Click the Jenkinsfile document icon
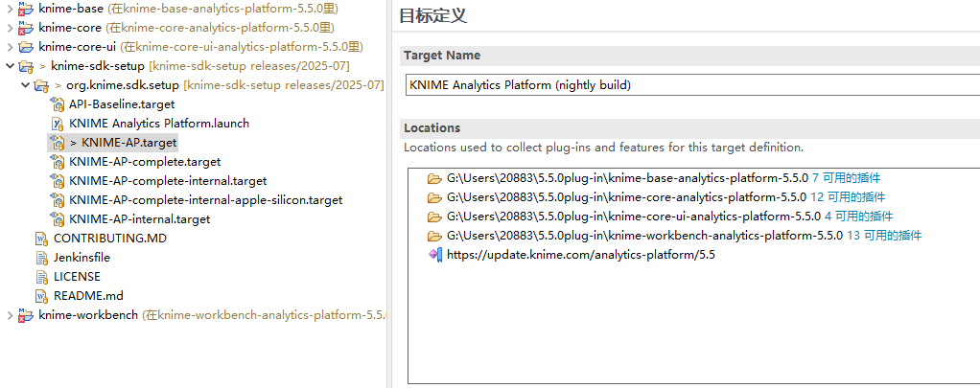This screenshot has height=388, width=980. click(x=42, y=258)
